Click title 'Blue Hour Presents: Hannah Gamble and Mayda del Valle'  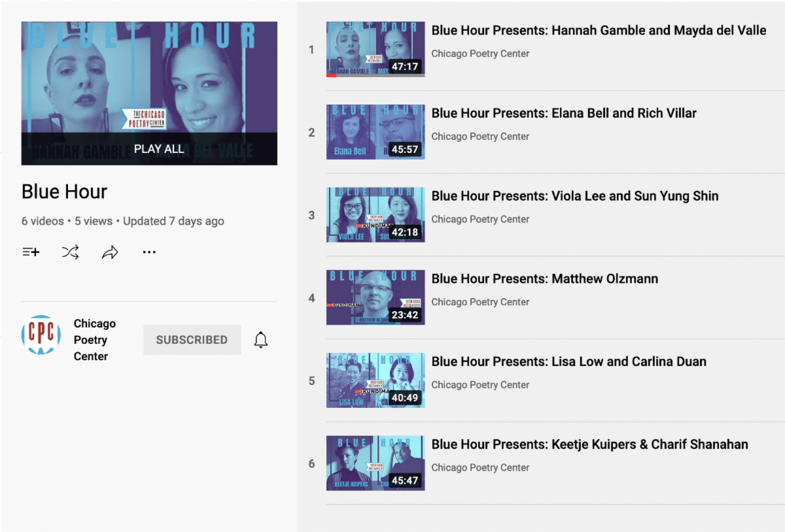[x=599, y=30]
